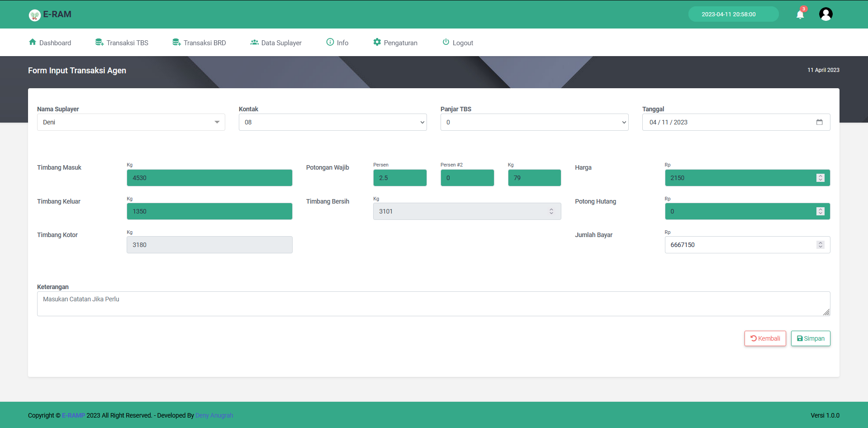Click the E-RAM logo
868x428 pixels.
tap(50, 14)
